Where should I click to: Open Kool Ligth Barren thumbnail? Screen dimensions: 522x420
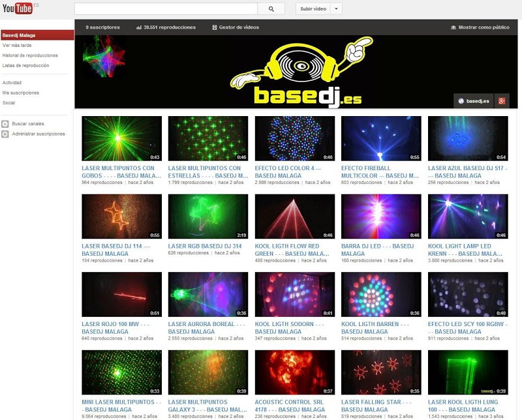point(381,294)
